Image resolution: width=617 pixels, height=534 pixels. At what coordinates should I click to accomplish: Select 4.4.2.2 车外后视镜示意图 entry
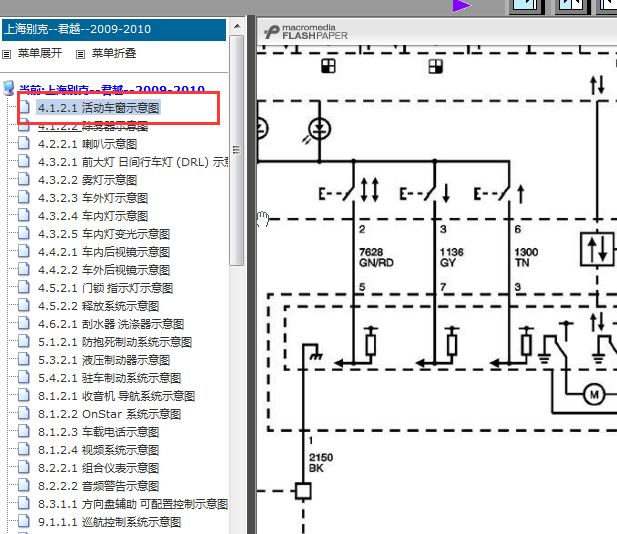coord(104,270)
